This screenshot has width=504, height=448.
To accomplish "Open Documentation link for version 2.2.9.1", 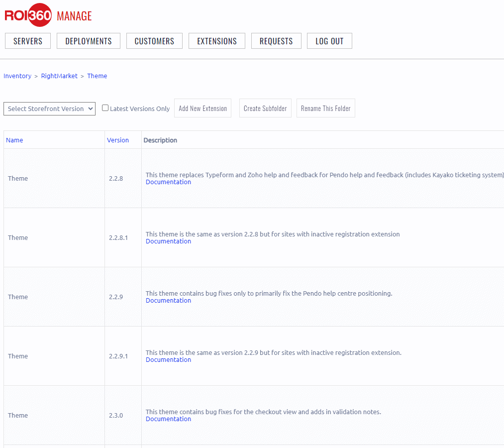I will [168, 360].
